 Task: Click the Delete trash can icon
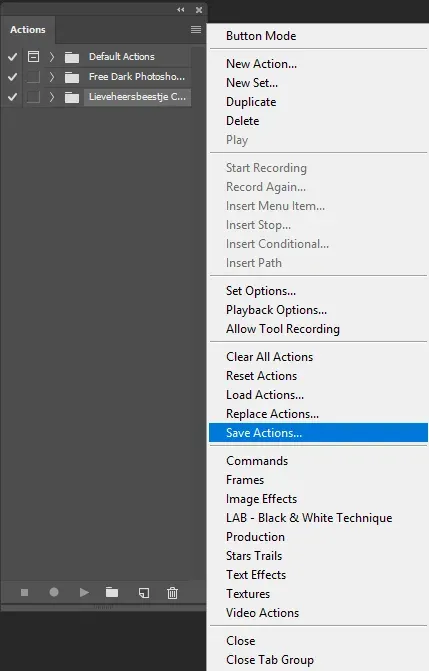coord(173,593)
